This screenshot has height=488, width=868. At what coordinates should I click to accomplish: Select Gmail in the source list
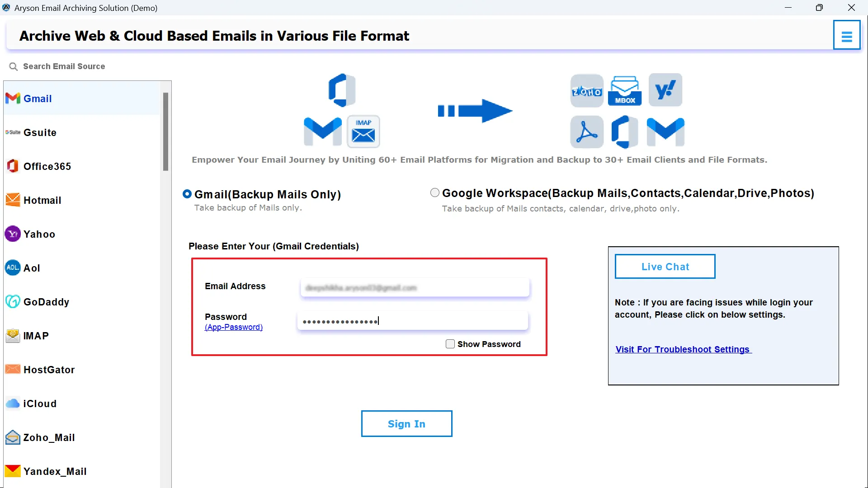pos(82,98)
